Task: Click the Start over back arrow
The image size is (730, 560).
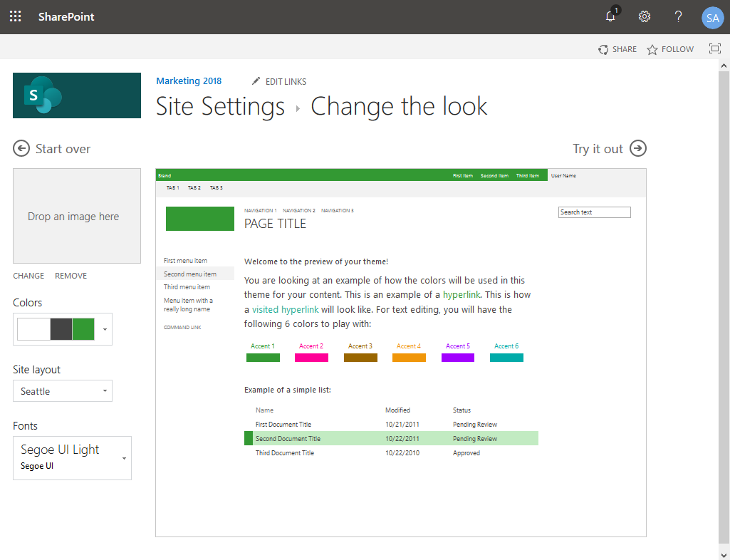Action: (21, 148)
